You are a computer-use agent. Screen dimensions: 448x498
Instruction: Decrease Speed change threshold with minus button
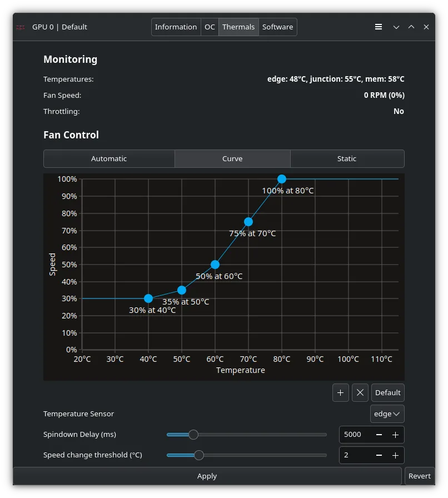379,455
